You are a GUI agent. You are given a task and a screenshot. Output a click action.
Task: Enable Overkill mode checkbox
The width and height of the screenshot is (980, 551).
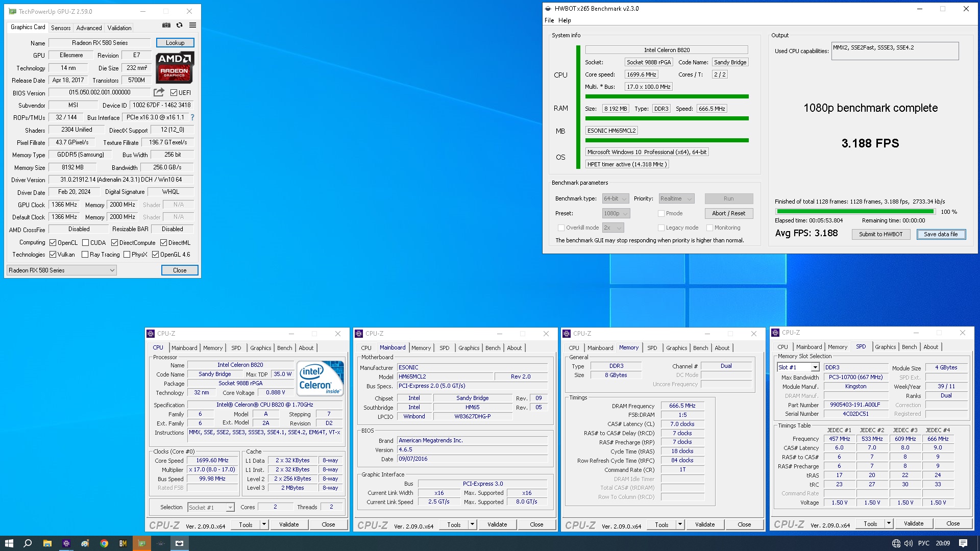pos(561,228)
